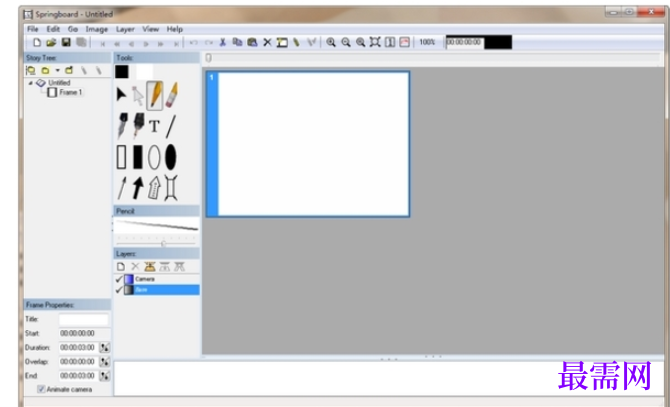This screenshot has width=670, height=407.
Task: Open the Help menu
Action: [x=175, y=29]
